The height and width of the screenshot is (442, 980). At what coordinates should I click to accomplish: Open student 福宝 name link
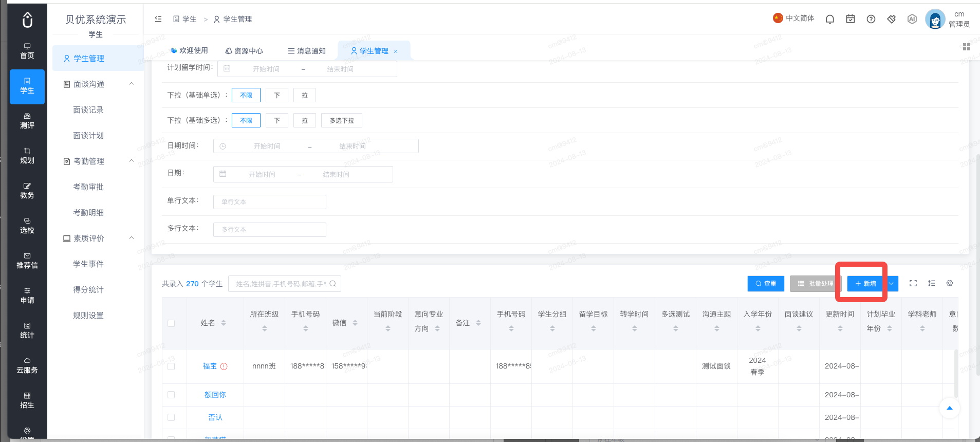tap(210, 366)
